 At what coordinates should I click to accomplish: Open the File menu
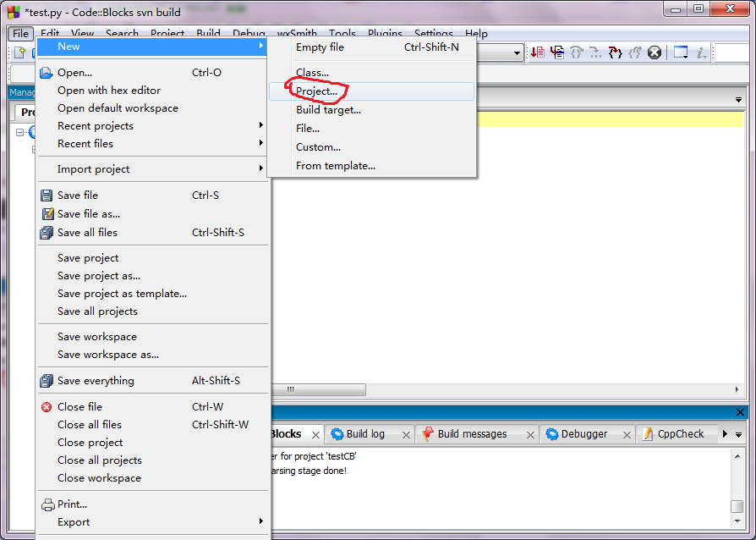pos(21,33)
